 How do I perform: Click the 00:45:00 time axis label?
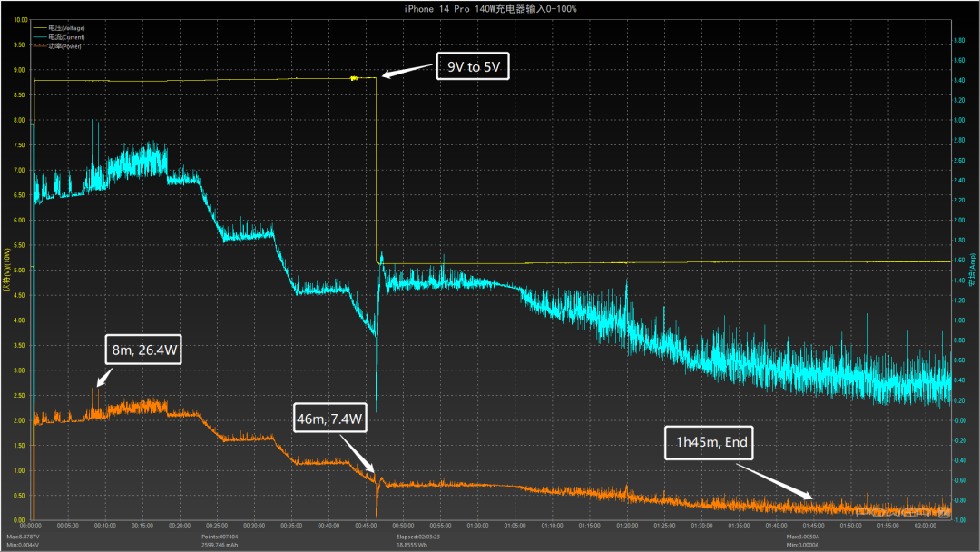[x=366, y=527]
